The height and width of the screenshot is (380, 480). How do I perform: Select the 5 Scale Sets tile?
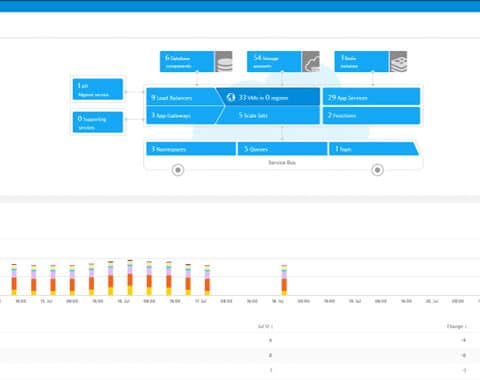[268, 115]
